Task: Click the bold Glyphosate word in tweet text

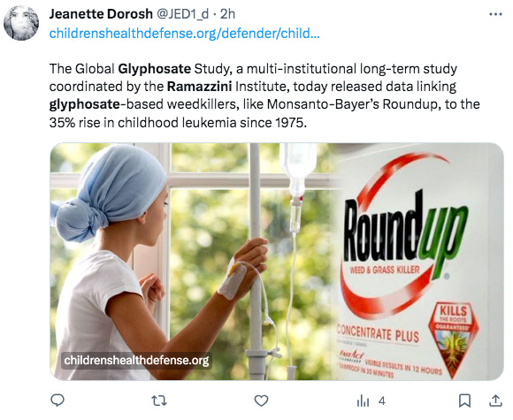Action: [x=155, y=69]
